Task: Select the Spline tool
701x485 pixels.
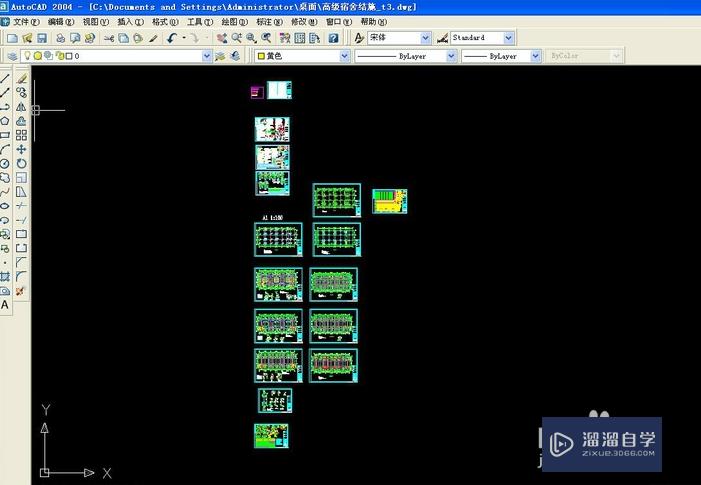Action: coord(5,192)
